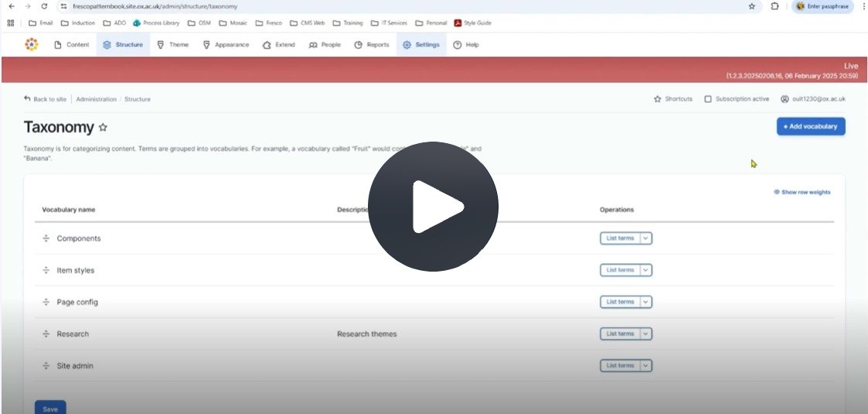Expand the Components operations dropdown arrow
This screenshot has height=414, width=868.
pyautogui.click(x=646, y=238)
